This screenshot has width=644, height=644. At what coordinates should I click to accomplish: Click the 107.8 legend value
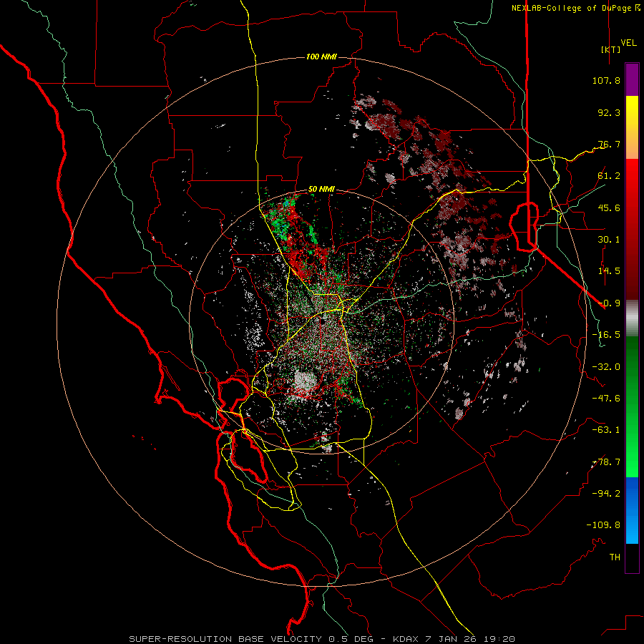pyautogui.click(x=606, y=80)
